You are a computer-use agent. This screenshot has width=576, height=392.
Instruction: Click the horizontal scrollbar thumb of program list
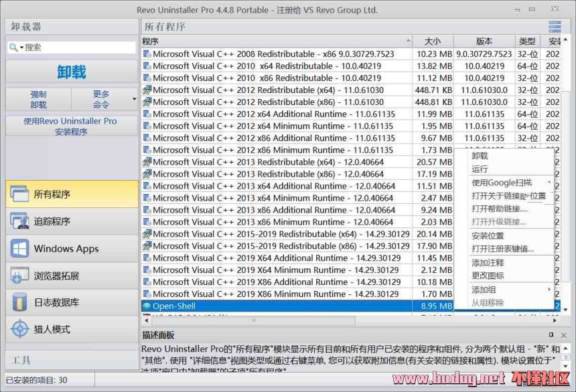click(x=253, y=320)
